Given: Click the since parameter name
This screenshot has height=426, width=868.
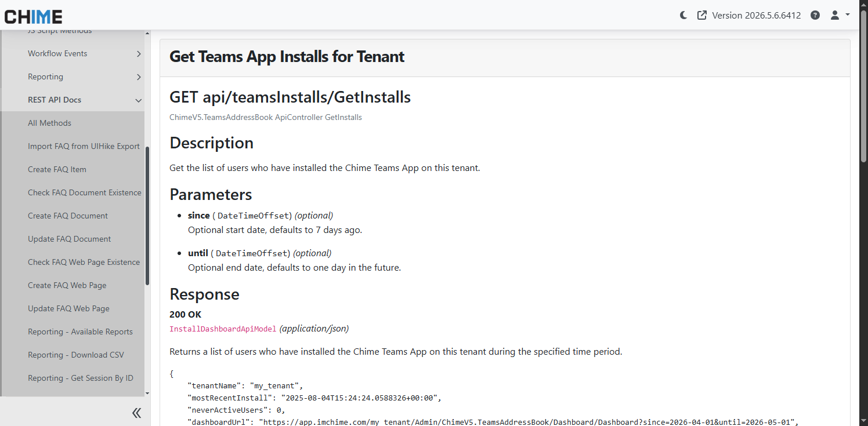Looking at the screenshot, I should [198, 216].
